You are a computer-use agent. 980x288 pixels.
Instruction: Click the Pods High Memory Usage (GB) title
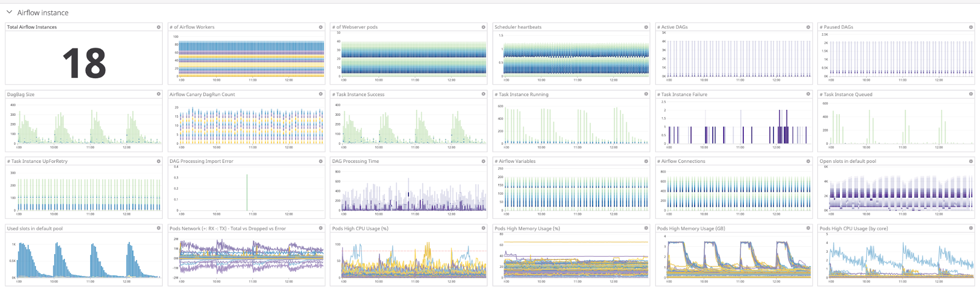[691, 228]
